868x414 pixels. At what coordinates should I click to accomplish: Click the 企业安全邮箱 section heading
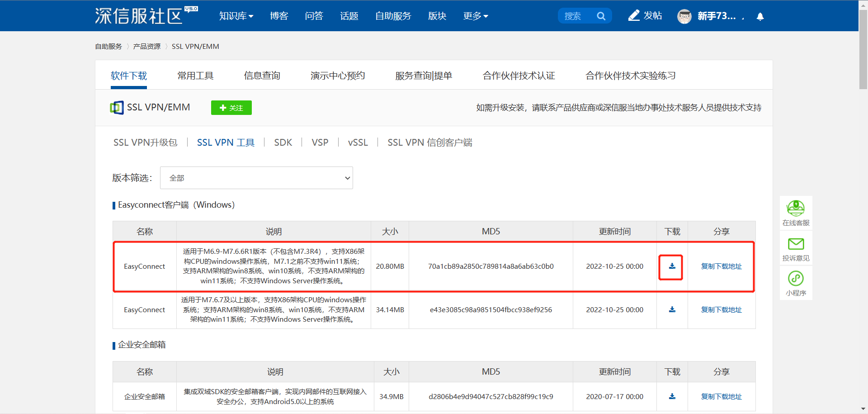(142, 345)
